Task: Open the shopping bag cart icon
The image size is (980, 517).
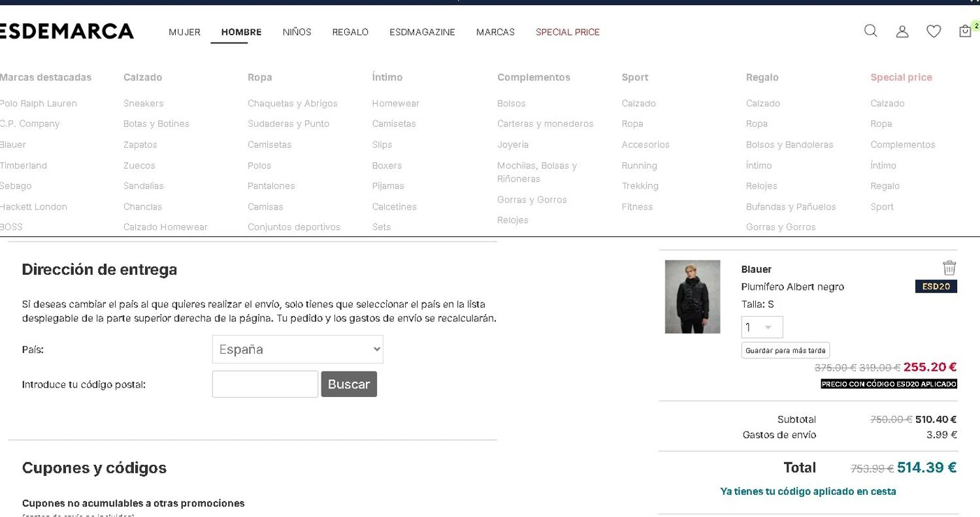Action: [x=965, y=31]
